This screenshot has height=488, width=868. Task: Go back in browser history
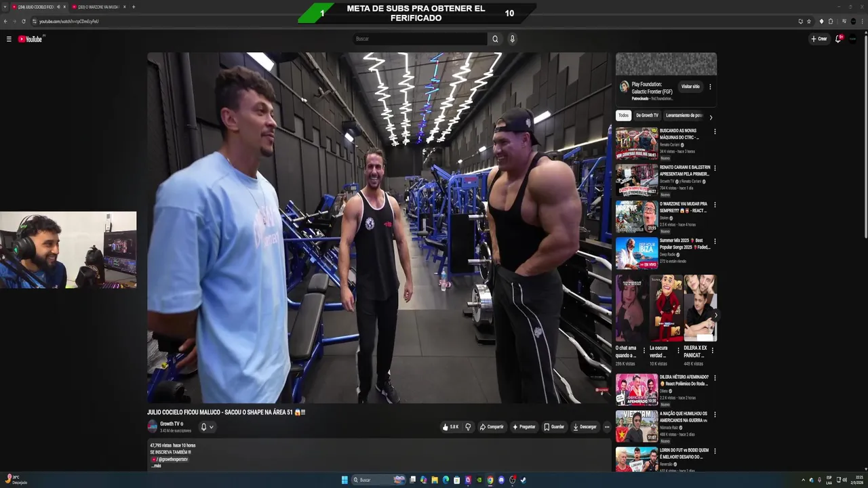coord(5,21)
